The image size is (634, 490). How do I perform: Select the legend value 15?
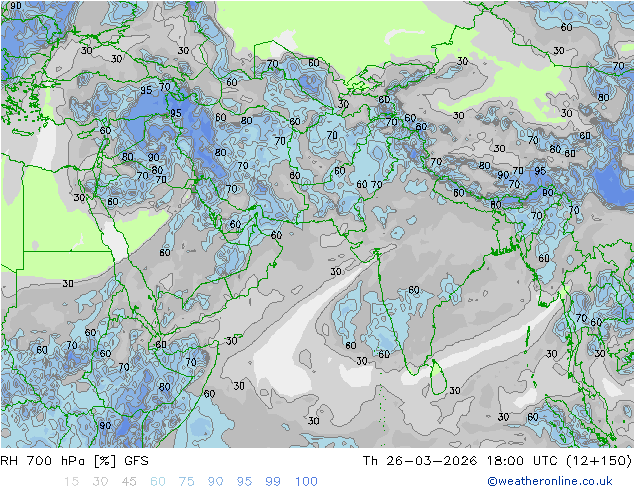tap(71, 482)
